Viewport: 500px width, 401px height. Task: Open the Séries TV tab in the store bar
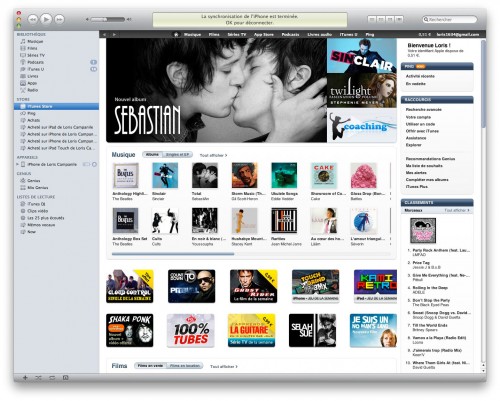[x=237, y=34]
